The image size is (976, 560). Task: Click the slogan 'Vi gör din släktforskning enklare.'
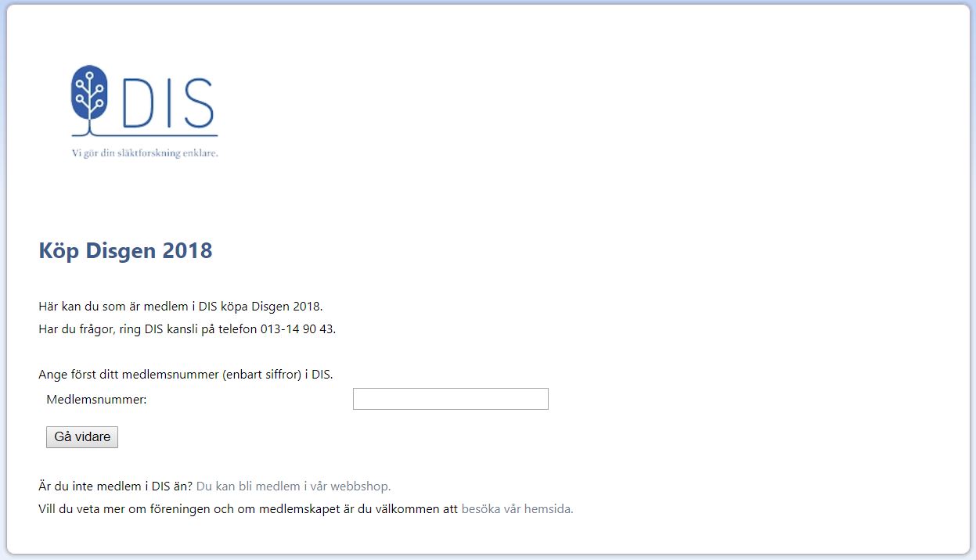point(145,153)
